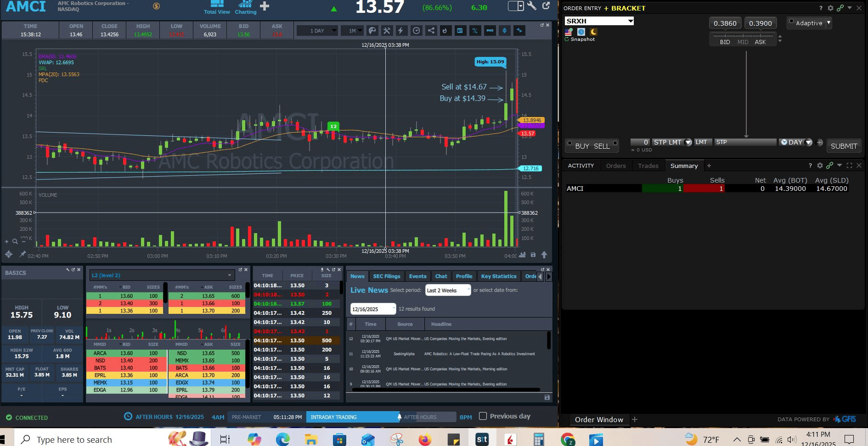Screen dimensions: 868x446
Task: Switch to the Trades tab in Activity
Action: click(648, 166)
